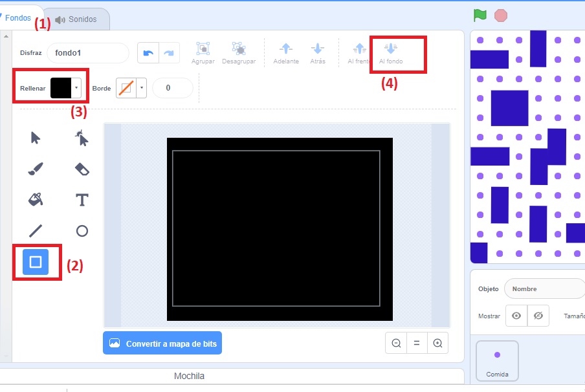Viewport: 585px width, 392px height.
Task: Click Convertir a mapa de bits
Action: (162, 343)
